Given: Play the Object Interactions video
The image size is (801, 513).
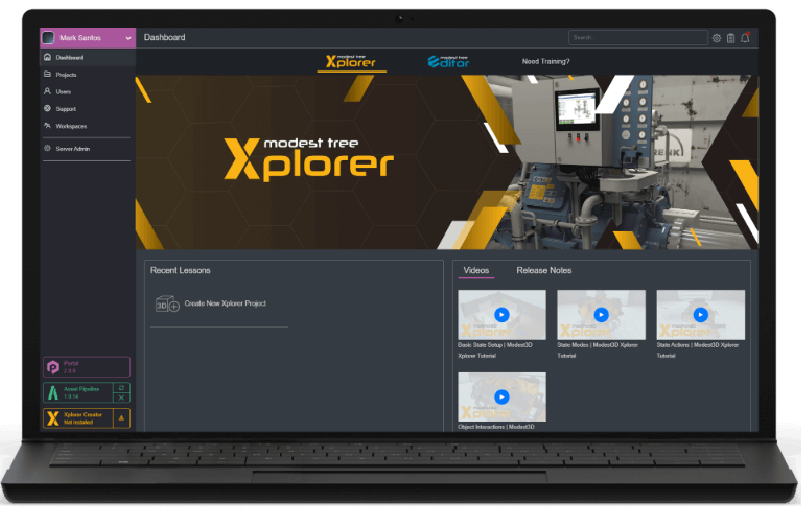Looking at the screenshot, I should pos(502,397).
